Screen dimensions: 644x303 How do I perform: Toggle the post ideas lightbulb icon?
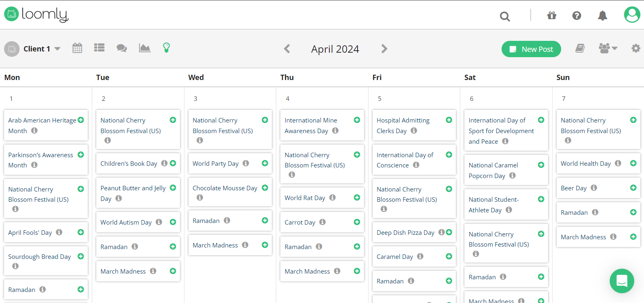pos(167,48)
